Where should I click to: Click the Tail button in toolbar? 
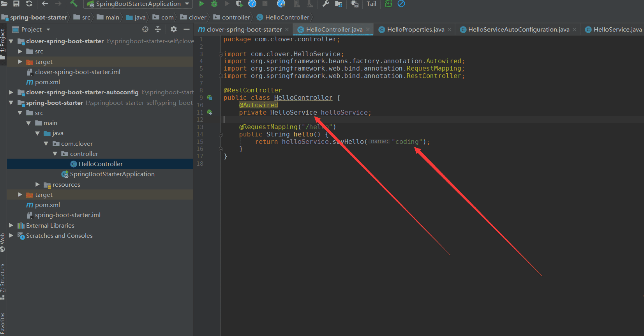pos(371,4)
